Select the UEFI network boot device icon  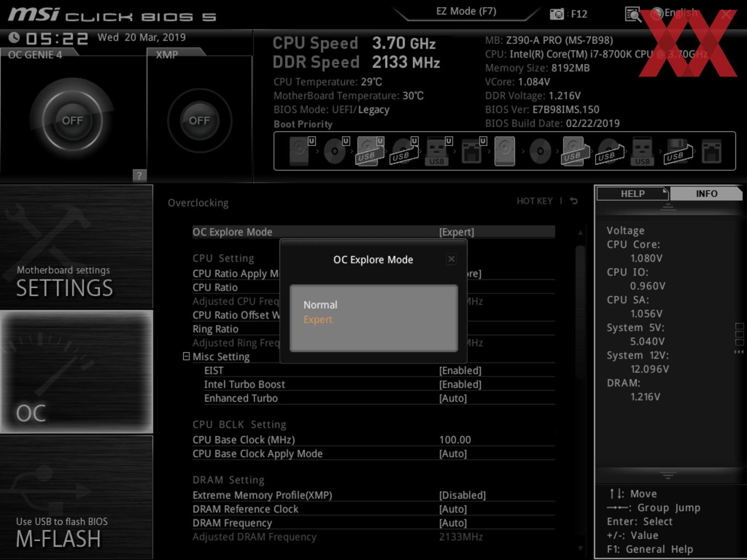click(x=473, y=151)
